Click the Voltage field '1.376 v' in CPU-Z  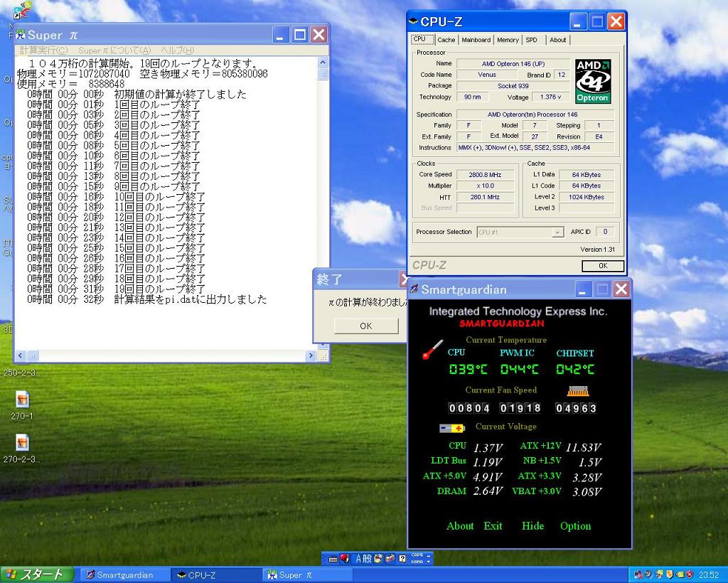[551, 97]
